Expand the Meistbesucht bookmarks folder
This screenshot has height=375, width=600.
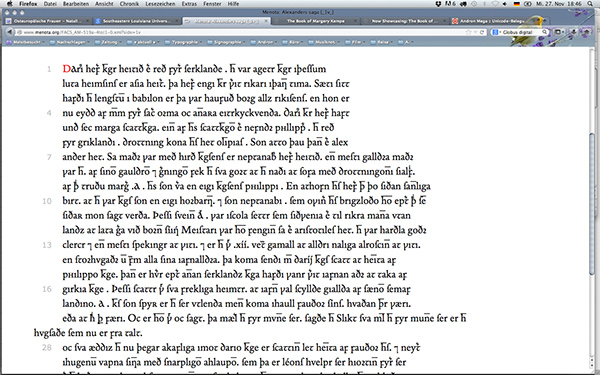(x=25, y=42)
